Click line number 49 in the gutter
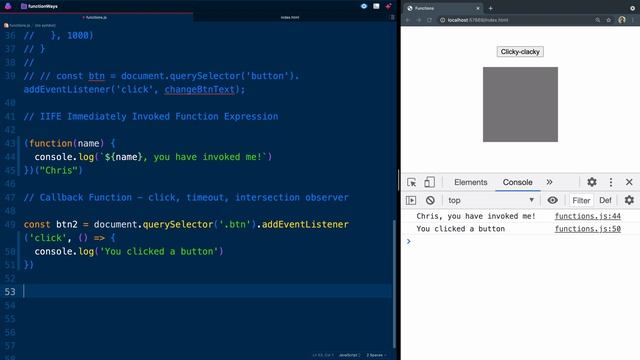 10,224
